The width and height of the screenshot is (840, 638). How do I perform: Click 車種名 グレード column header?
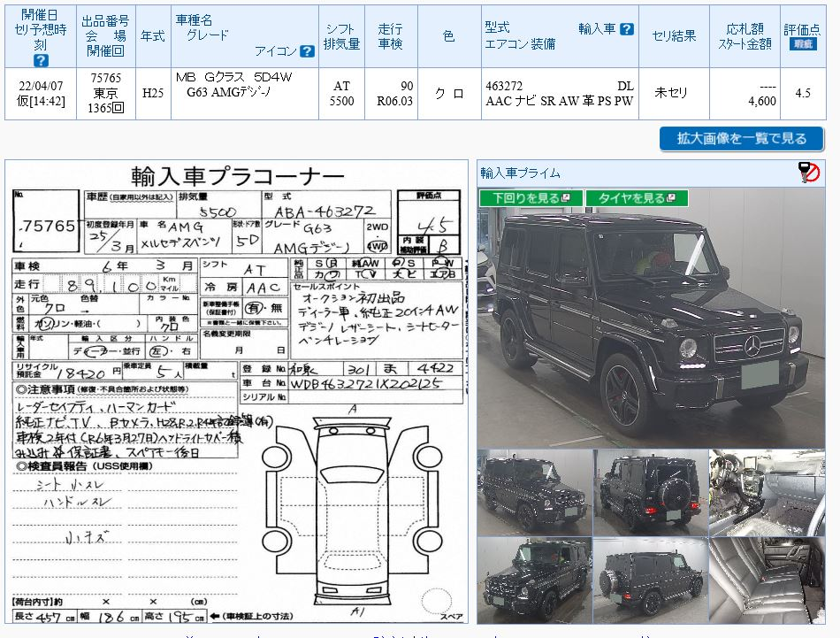coord(245,36)
